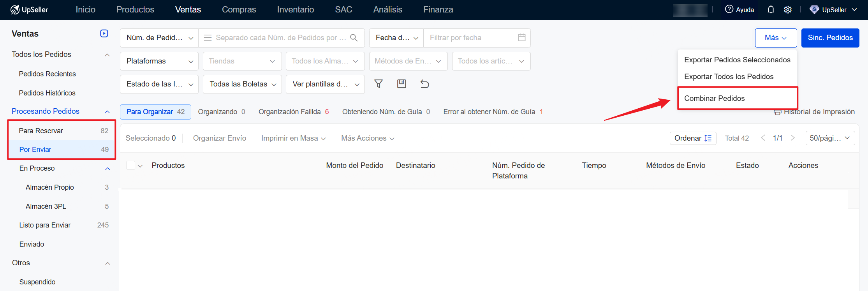
Task: Select Exportar Todos los Pedidos
Action: click(737, 76)
